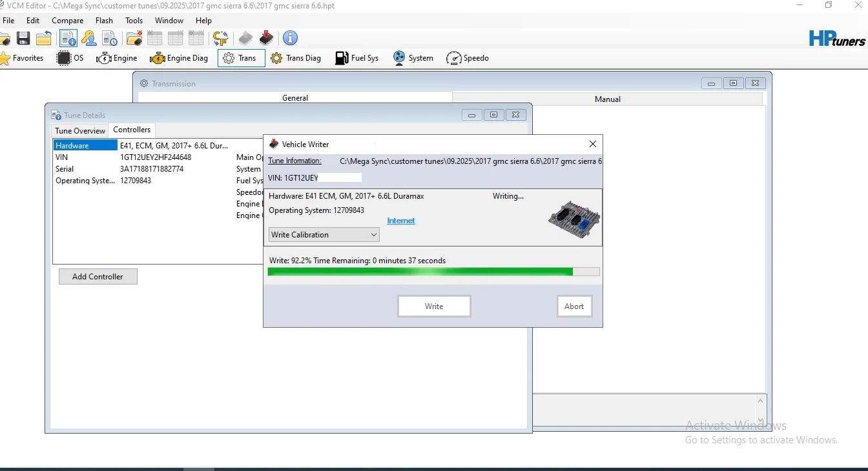This screenshot has height=471, width=868.
Task: Open the Favorites star category
Action: [22, 58]
